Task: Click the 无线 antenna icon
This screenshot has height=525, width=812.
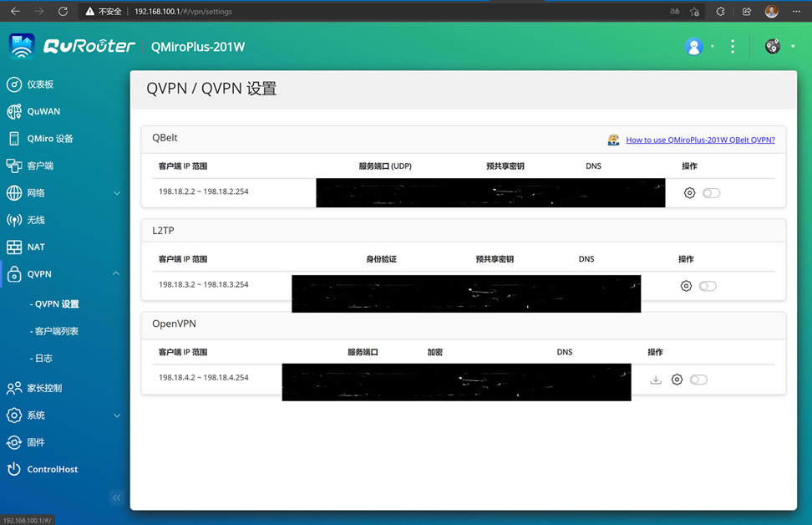Action: (x=14, y=220)
